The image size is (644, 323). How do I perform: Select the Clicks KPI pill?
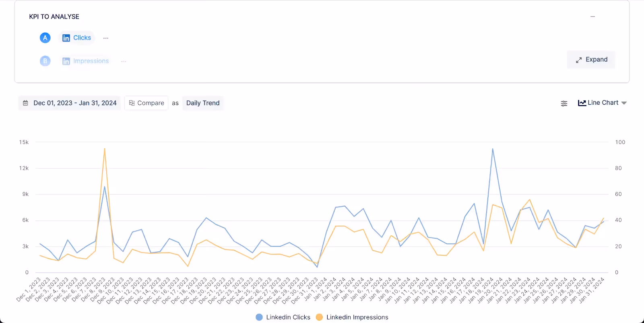[76, 37]
